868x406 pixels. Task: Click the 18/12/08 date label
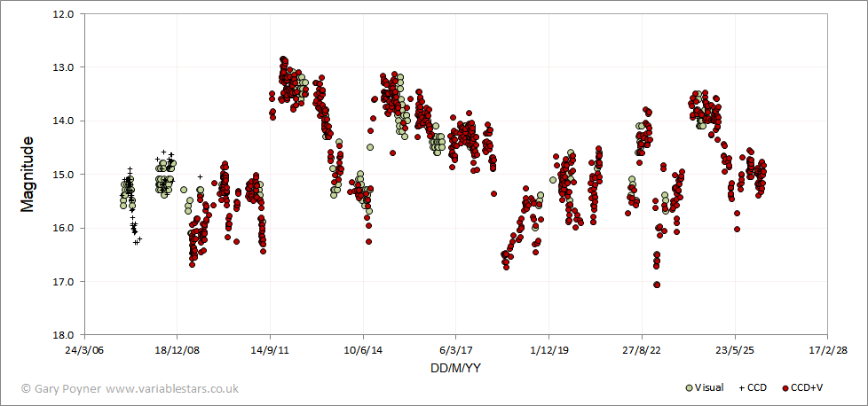coord(178,350)
